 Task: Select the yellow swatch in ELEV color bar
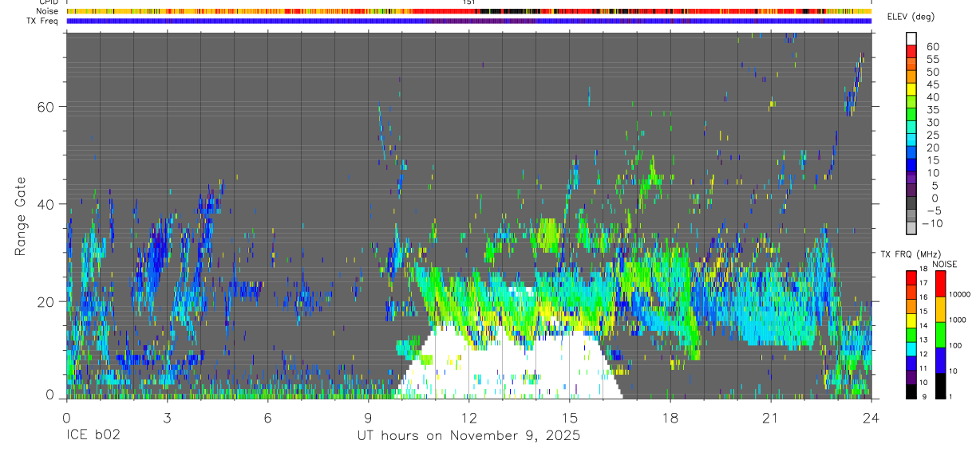pyautogui.click(x=911, y=89)
